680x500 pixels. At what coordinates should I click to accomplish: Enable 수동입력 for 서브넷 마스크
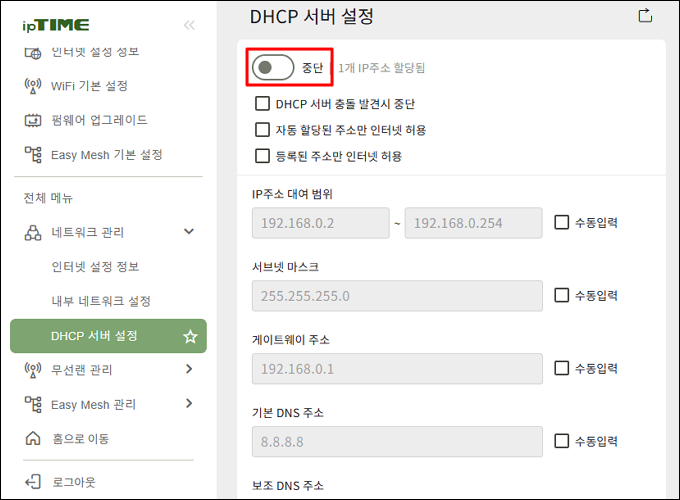561,295
